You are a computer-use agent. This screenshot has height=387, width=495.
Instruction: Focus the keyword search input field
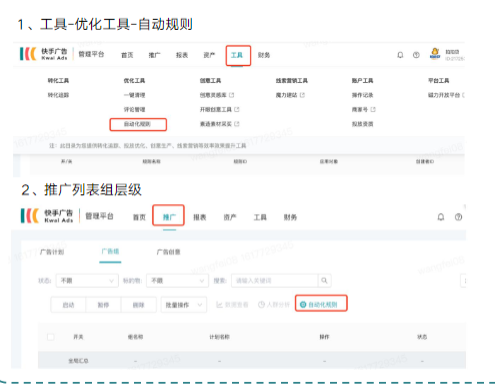coord(274,281)
